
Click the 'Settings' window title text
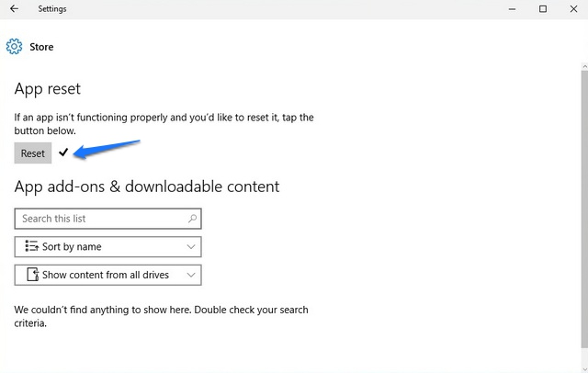point(52,9)
